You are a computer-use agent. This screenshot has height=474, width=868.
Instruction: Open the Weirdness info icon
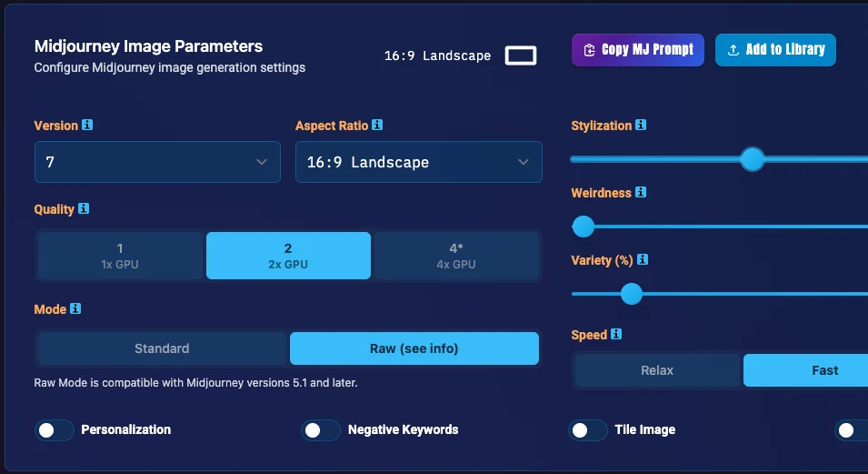641,192
